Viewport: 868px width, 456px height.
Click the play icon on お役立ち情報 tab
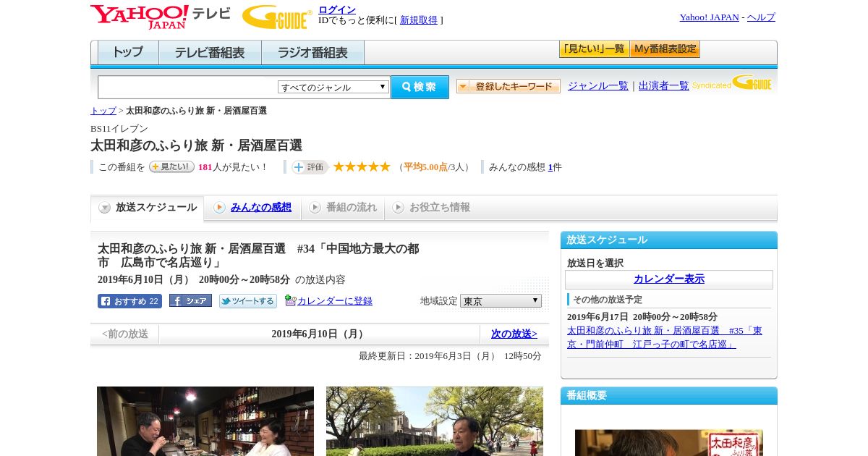(x=398, y=208)
